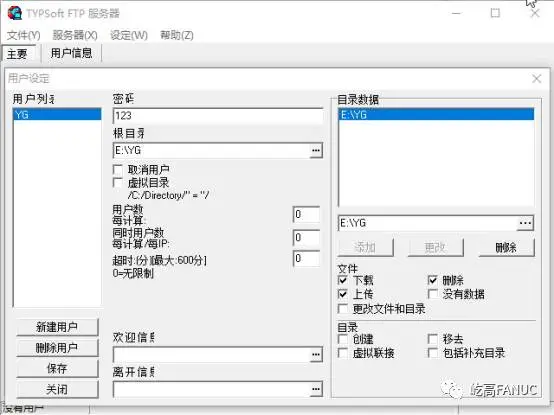Enable the 没有数据 checkbox
554x415 pixels.
click(x=432, y=294)
